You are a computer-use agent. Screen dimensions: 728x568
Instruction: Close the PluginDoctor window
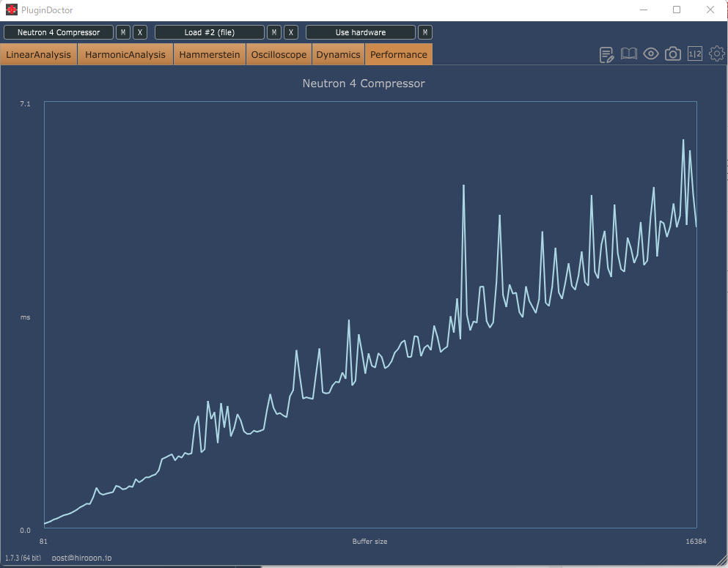coord(710,10)
